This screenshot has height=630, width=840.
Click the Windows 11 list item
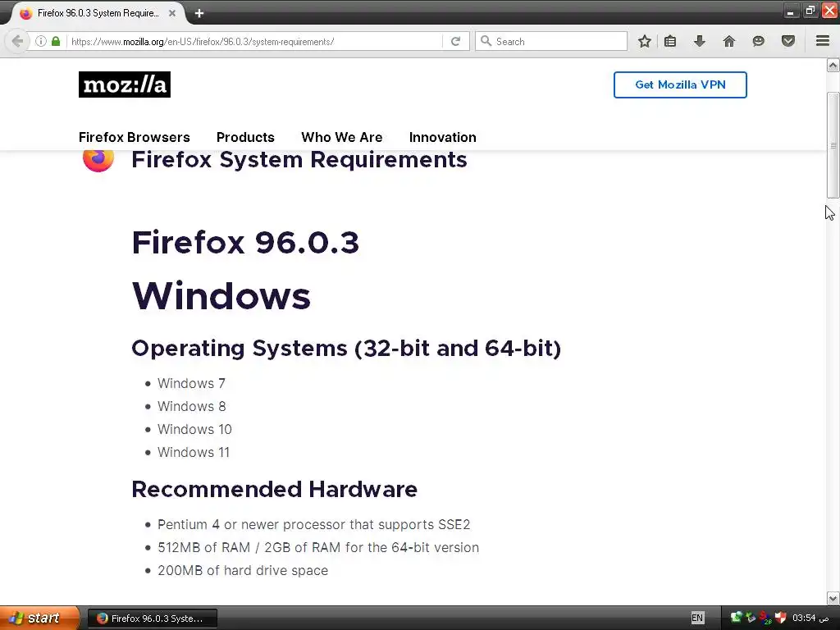194,453
